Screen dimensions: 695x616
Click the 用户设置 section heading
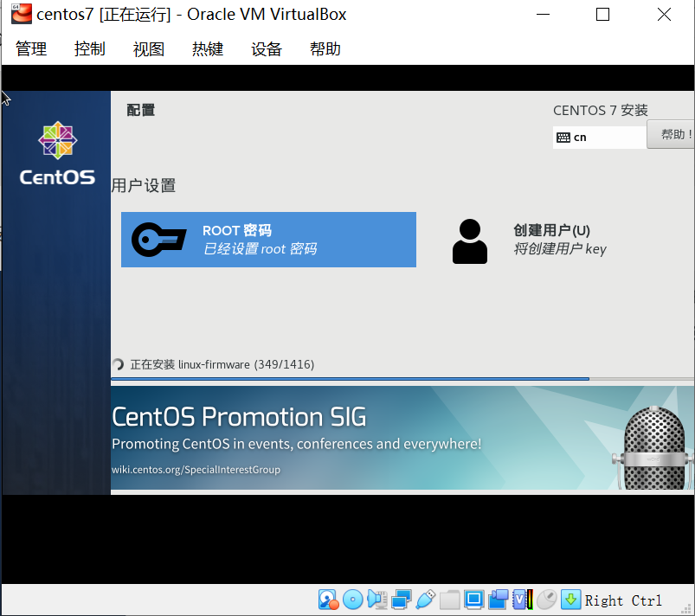[144, 185]
